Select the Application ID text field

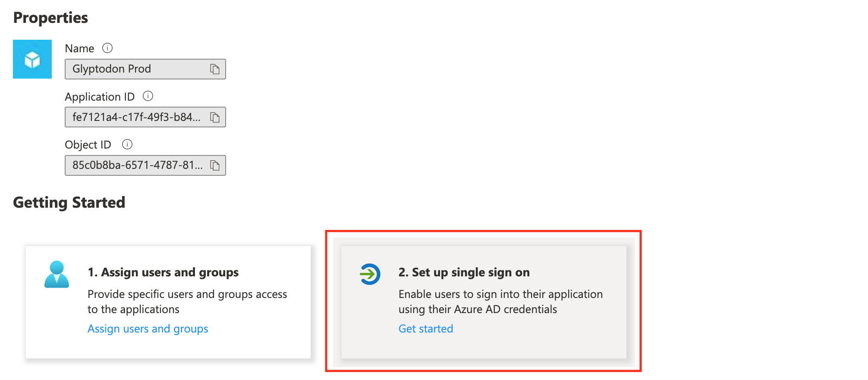pyautogui.click(x=136, y=117)
